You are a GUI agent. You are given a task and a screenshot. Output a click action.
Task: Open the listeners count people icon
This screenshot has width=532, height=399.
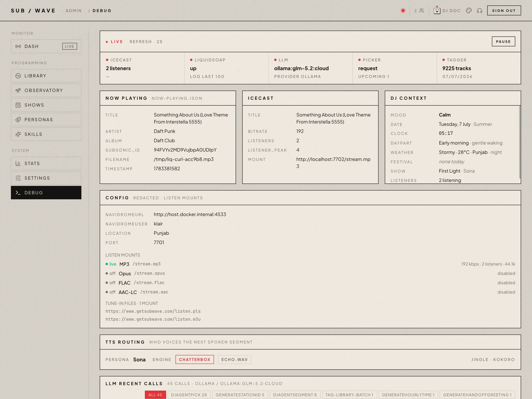(422, 11)
